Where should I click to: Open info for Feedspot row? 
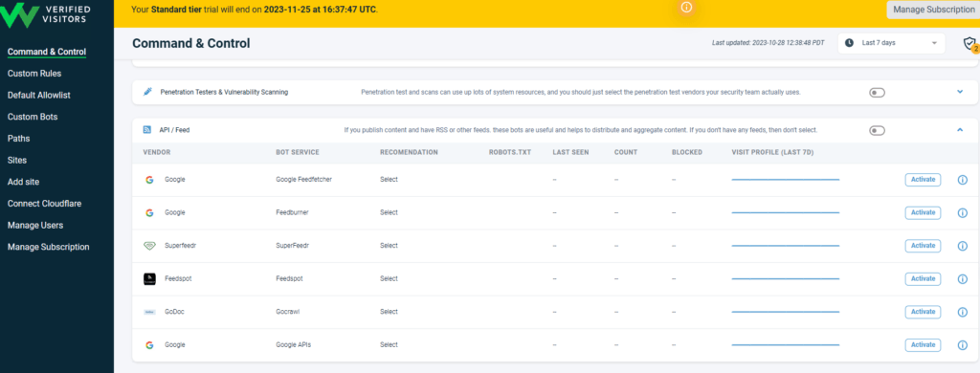[963, 278]
